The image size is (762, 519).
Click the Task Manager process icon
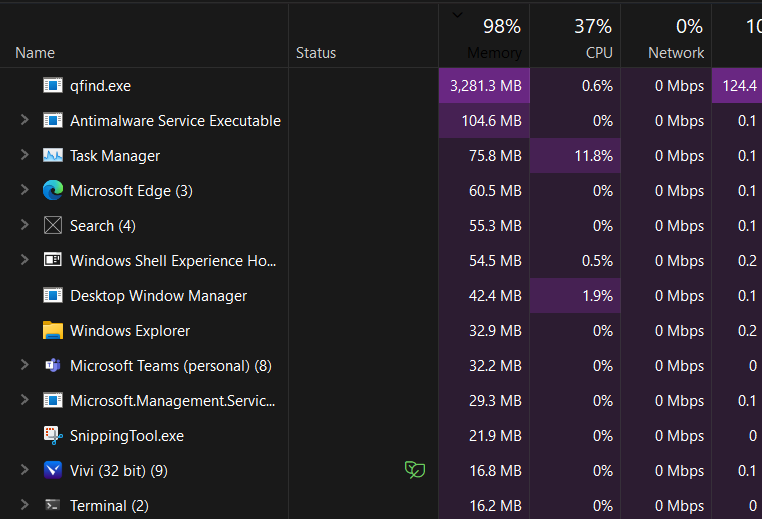click(x=52, y=156)
